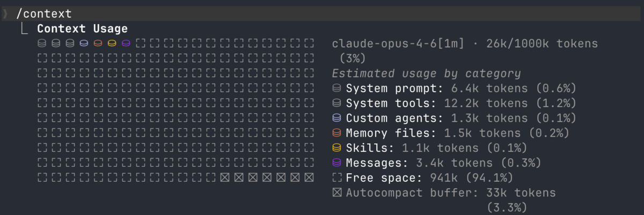Viewport: 644px width, 215px height.
Task: Click the Estimated usage by category label
Action: (426, 73)
